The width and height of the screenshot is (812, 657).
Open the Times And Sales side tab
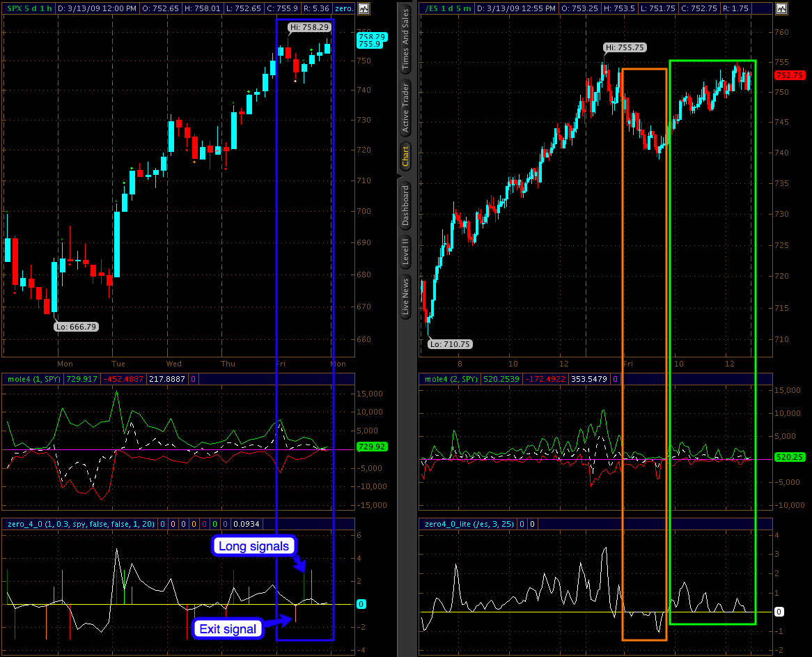point(405,41)
